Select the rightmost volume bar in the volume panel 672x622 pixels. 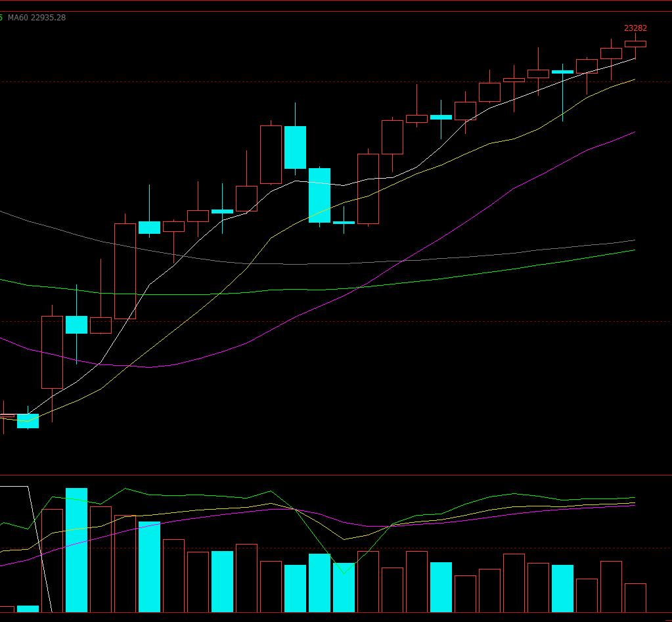635,598
